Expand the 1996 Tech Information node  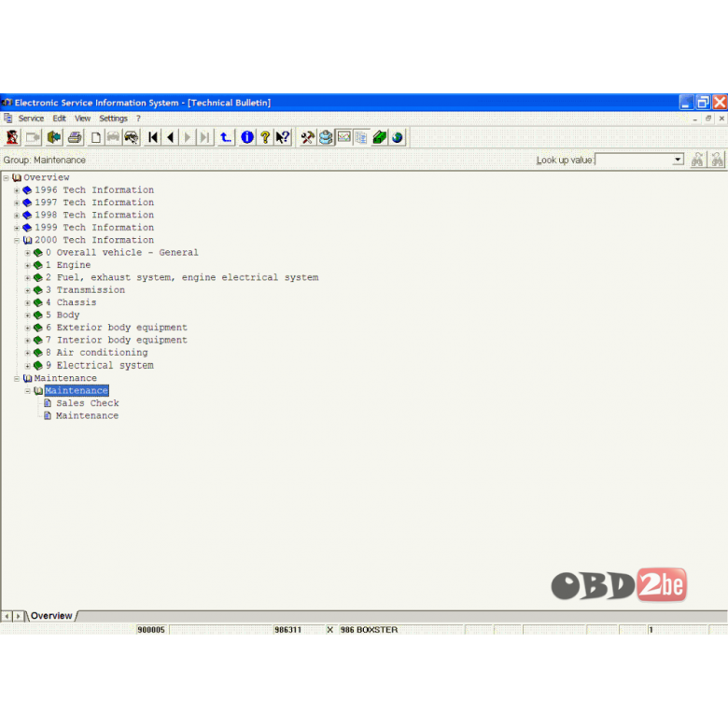17,190
